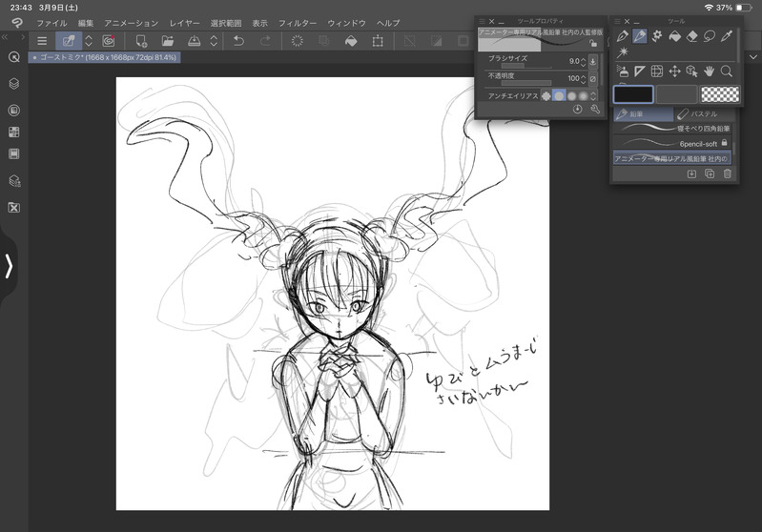Open the レイヤー menu

point(185,23)
